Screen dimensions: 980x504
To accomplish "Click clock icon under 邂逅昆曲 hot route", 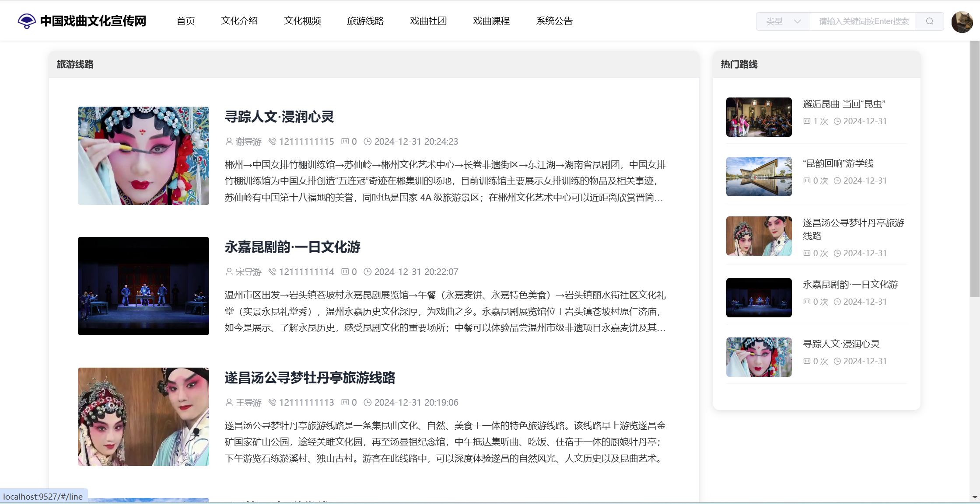I will click(837, 121).
